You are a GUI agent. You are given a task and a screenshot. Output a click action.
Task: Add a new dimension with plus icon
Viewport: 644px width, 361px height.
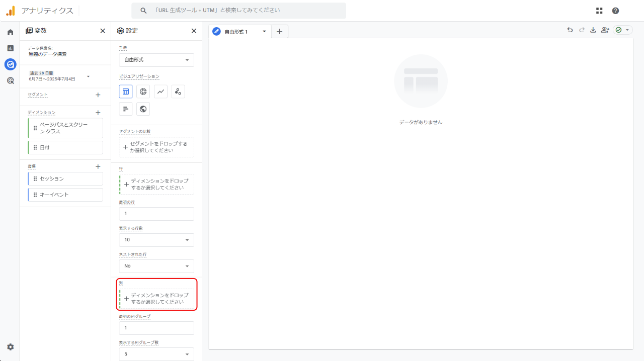[98, 113]
